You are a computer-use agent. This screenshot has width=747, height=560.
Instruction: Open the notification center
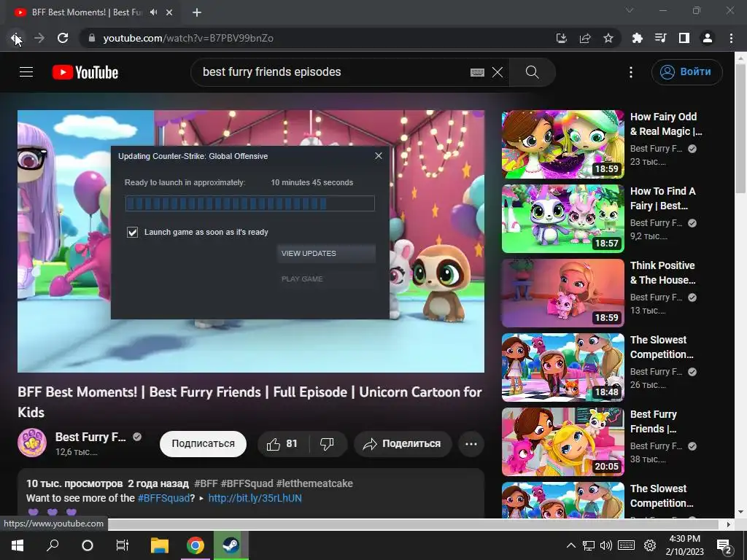click(x=724, y=545)
